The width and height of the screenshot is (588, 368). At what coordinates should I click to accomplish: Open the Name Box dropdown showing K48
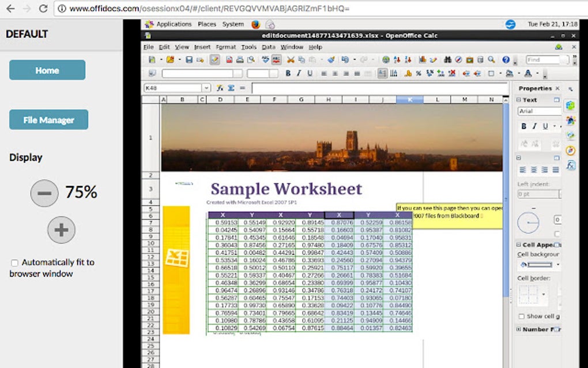208,88
